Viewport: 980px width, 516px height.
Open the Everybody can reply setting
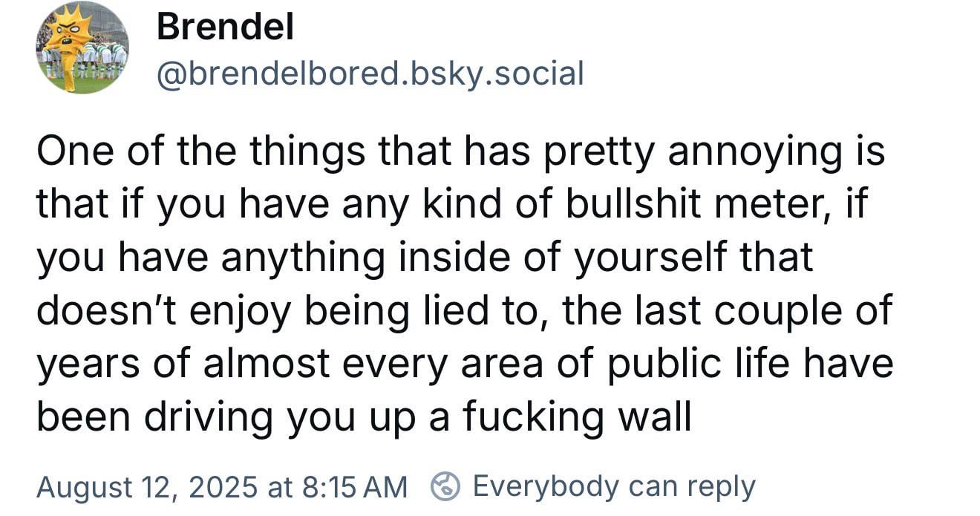click(x=594, y=487)
